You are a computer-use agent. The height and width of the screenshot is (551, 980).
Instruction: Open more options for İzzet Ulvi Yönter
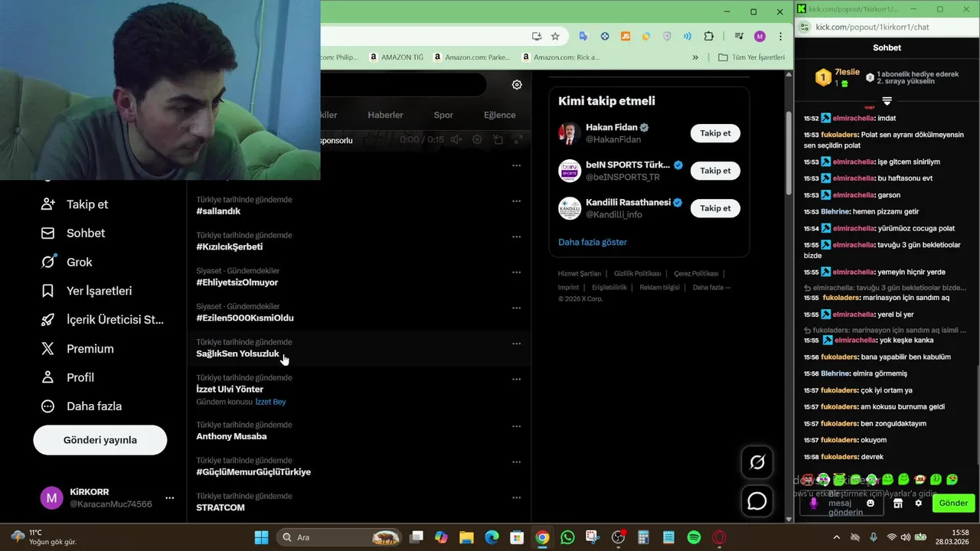516,379
